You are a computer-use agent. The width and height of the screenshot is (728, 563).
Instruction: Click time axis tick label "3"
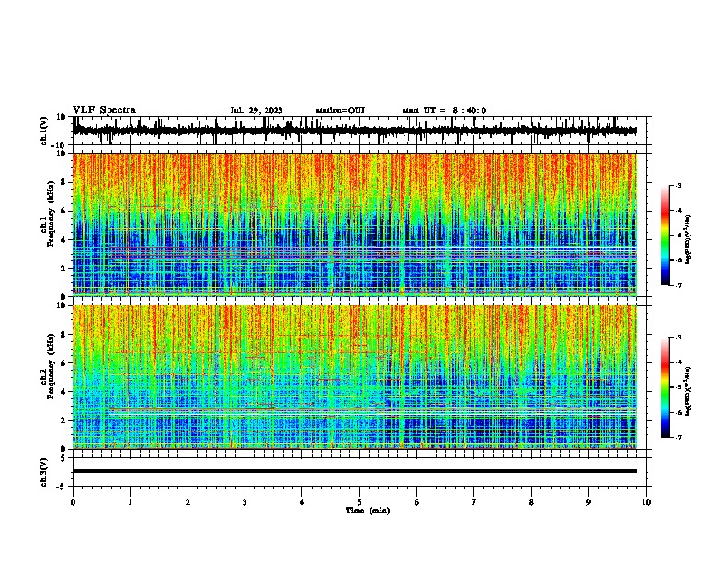coord(245,502)
